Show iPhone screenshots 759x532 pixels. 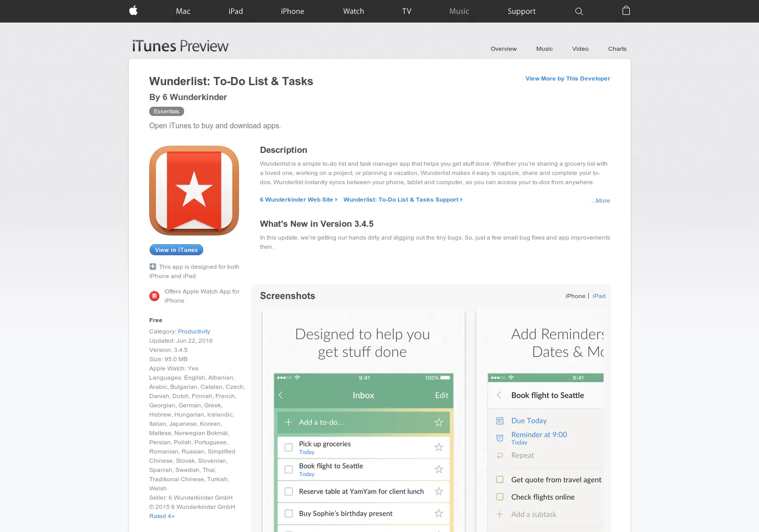pos(575,296)
